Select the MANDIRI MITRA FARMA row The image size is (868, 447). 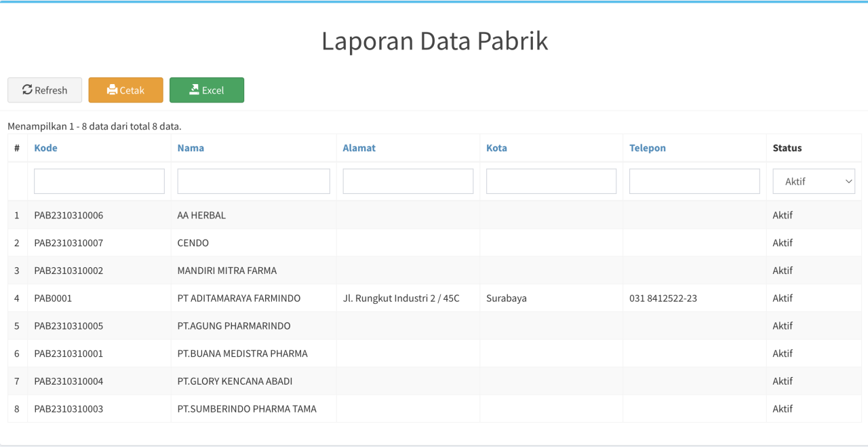pyautogui.click(x=226, y=271)
